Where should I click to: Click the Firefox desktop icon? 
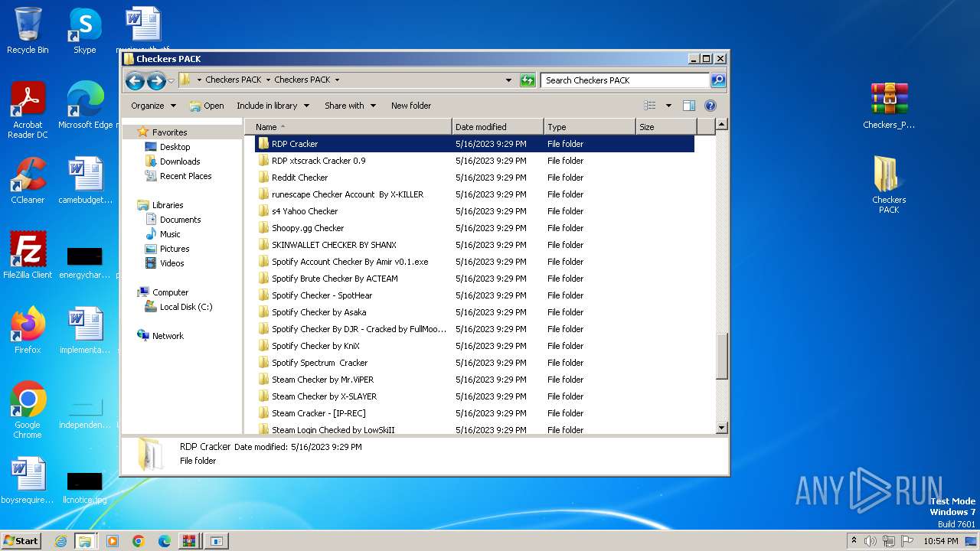[28, 331]
